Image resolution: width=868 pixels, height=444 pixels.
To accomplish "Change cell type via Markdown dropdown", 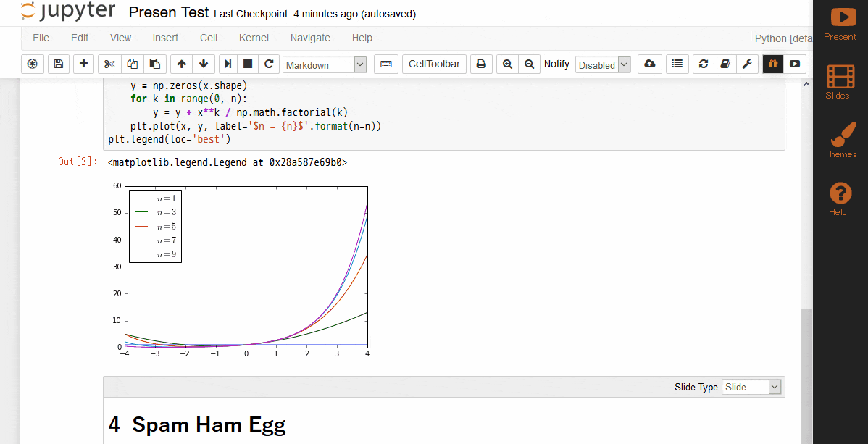I will click(324, 64).
